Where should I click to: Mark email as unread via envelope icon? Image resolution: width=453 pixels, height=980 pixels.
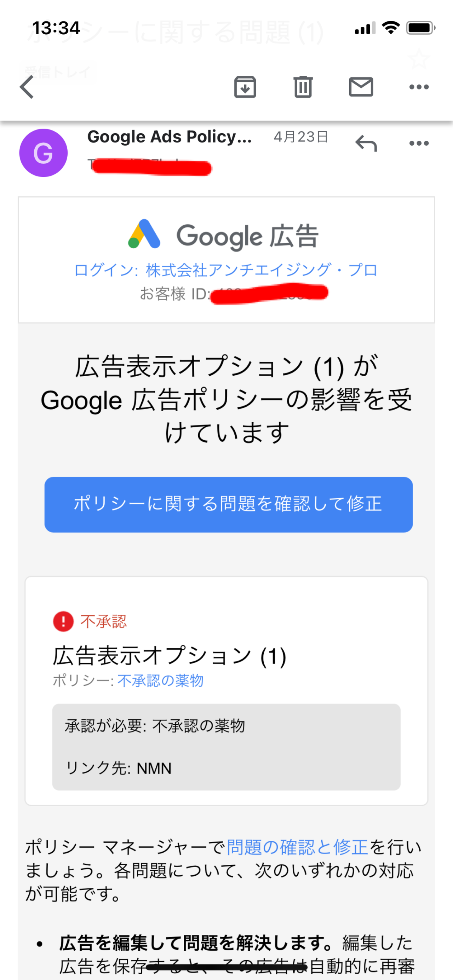[x=361, y=87]
